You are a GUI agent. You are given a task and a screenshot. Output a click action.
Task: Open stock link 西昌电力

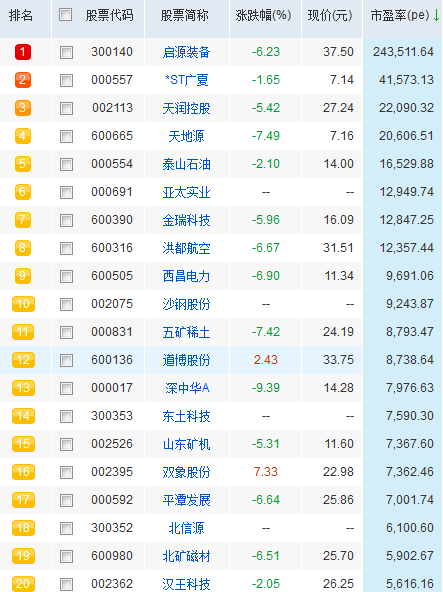(186, 276)
